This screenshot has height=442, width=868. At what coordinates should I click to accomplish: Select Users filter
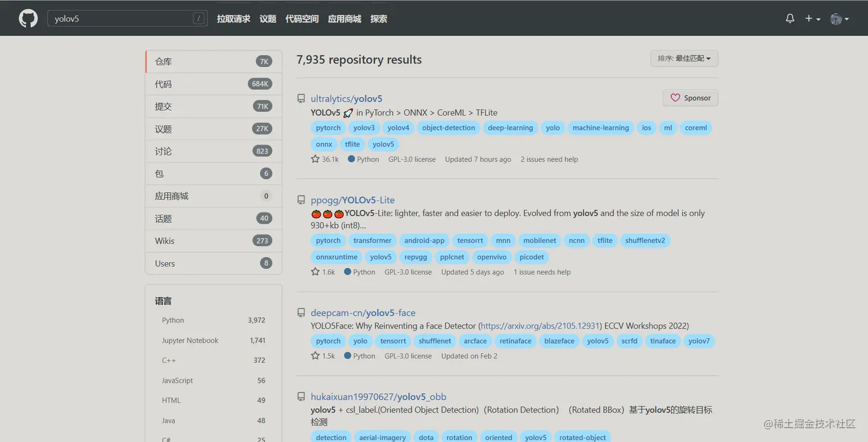[214, 263]
